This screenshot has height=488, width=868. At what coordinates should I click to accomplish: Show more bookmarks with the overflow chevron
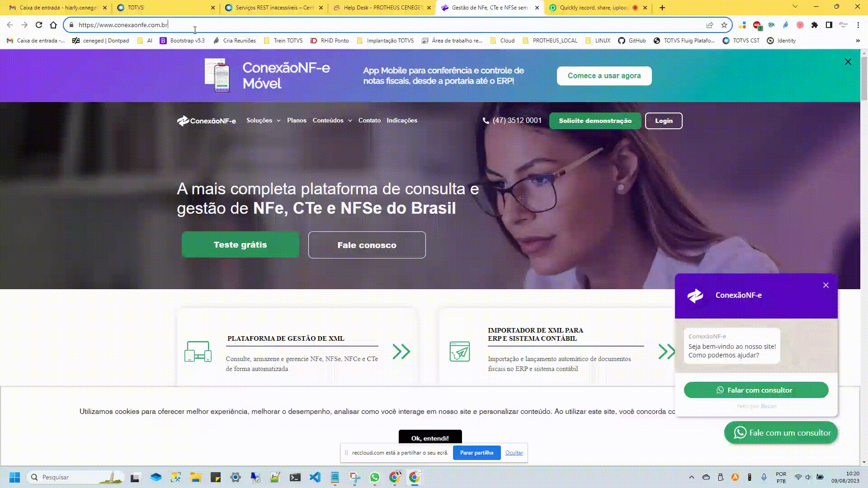tap(858, 41)
